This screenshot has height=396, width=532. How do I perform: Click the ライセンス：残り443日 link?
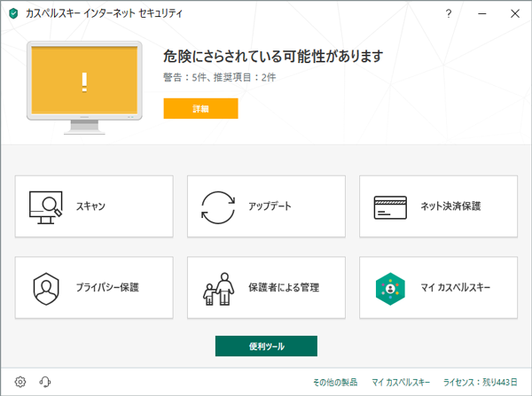(481, 382)
